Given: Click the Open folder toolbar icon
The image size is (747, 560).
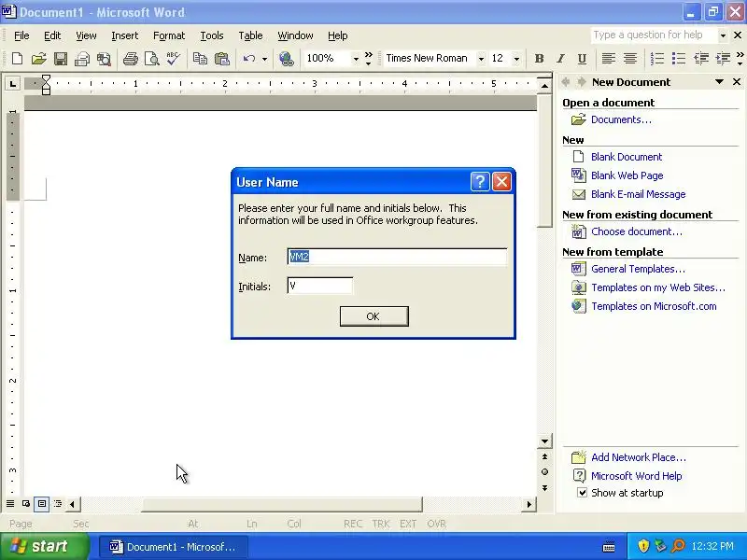Looking at the screenshot, I should tap(38, 59).
